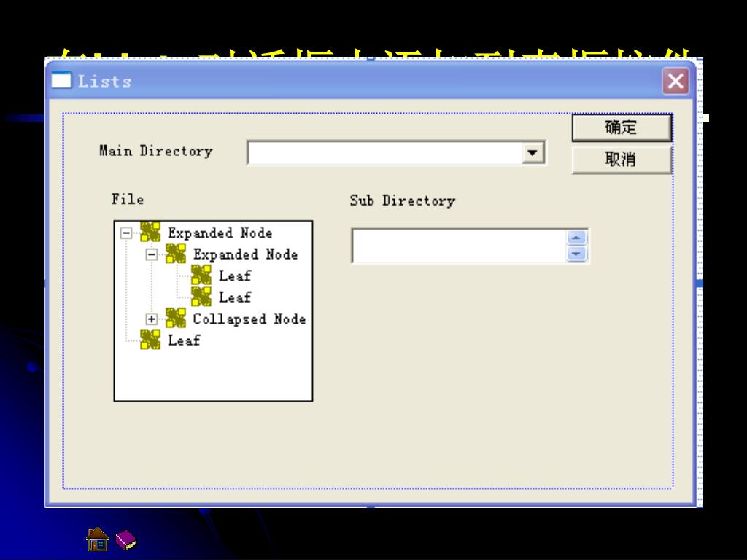Click the icon of the top Expanded Node
Viewport: 747px width, 560px height.
click(x=150, y=232)
